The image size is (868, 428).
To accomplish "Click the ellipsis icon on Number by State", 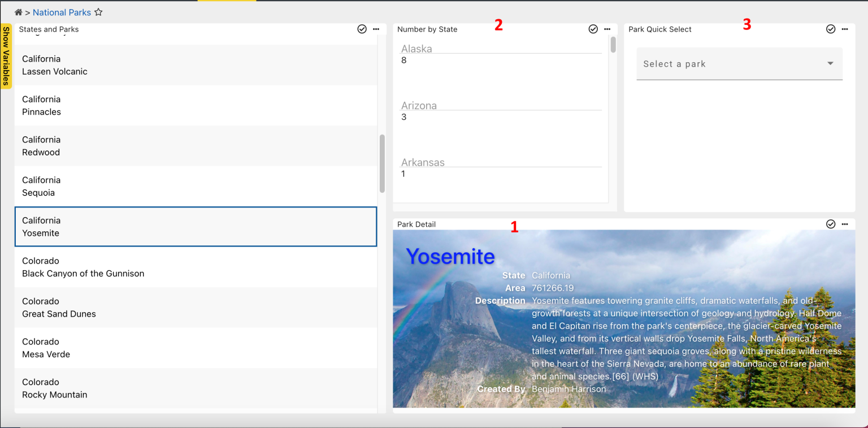I will coord(607,29).
